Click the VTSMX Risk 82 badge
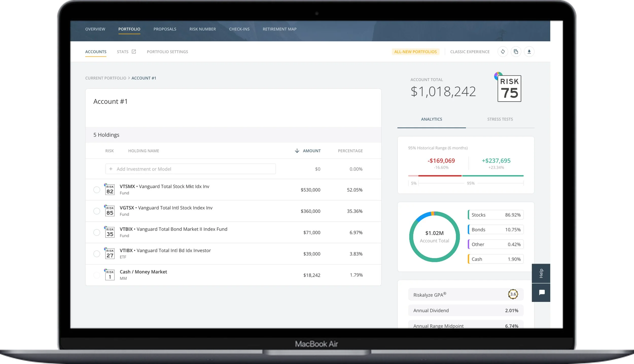 click(x=110, y=189)
